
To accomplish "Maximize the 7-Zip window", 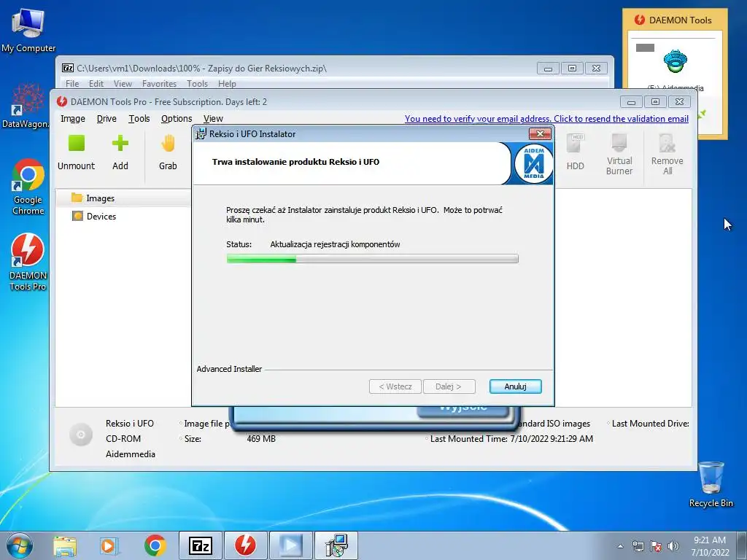I will point(572,68).
